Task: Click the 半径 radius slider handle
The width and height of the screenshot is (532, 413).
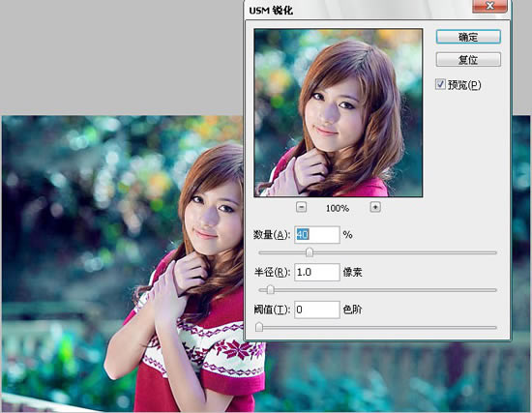Action: 271,289
